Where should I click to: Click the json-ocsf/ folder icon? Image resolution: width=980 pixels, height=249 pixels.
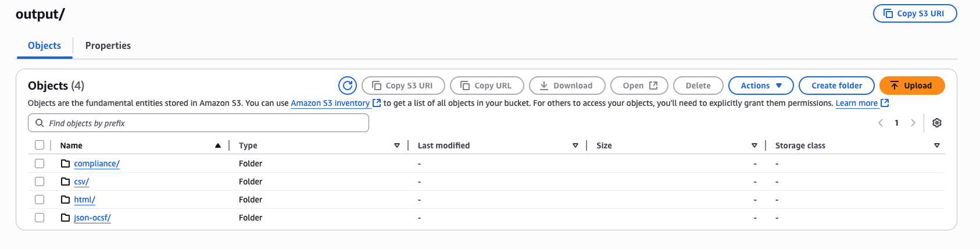(66, 218)
